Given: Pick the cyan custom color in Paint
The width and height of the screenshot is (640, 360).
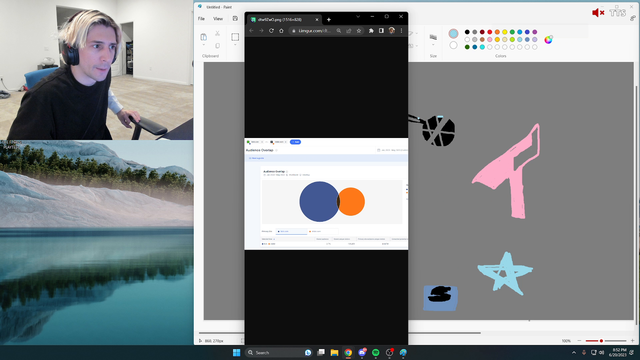Looking at the screenshot, I should click(482, 47).
